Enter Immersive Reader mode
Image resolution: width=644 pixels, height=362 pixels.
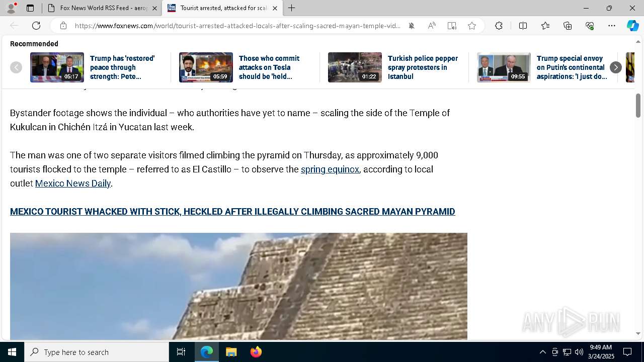point(452,26)
